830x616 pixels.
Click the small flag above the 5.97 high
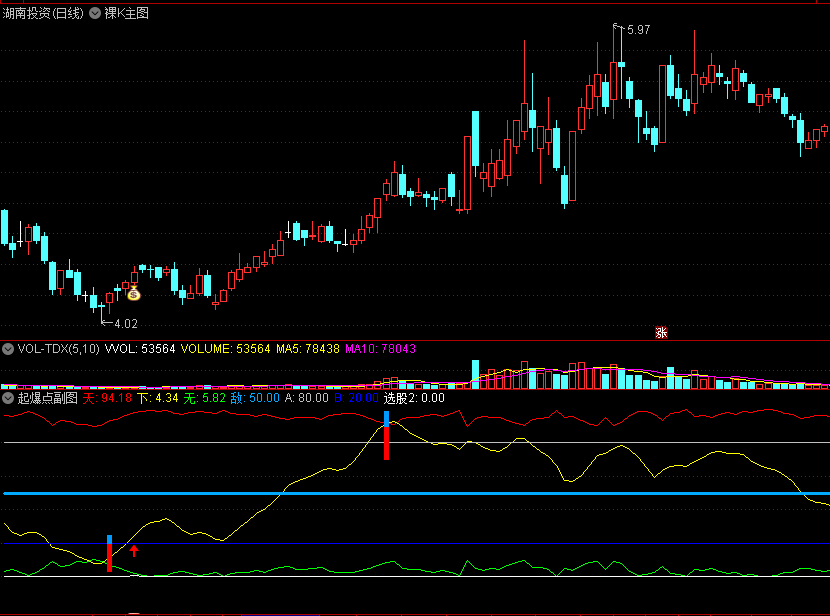pos(616,25)
